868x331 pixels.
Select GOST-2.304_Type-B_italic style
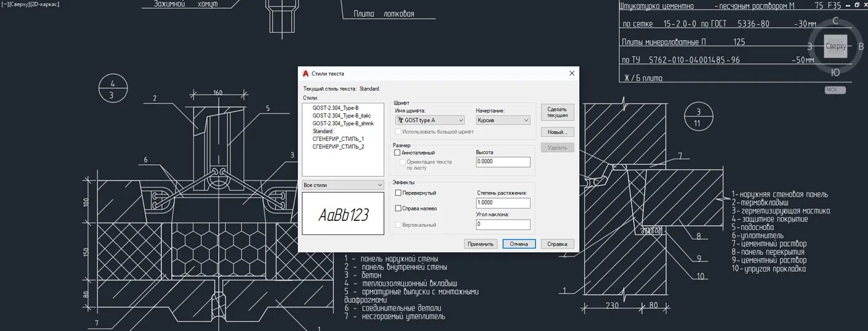pyautogui.click(x=342, y=116)
